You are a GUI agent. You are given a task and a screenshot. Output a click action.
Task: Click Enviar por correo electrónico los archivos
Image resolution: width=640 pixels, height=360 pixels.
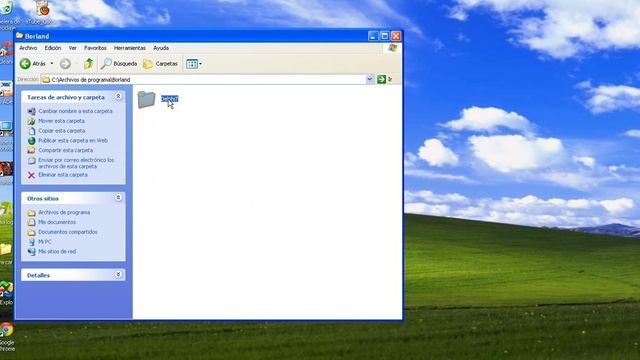click(x=76, y=163)
